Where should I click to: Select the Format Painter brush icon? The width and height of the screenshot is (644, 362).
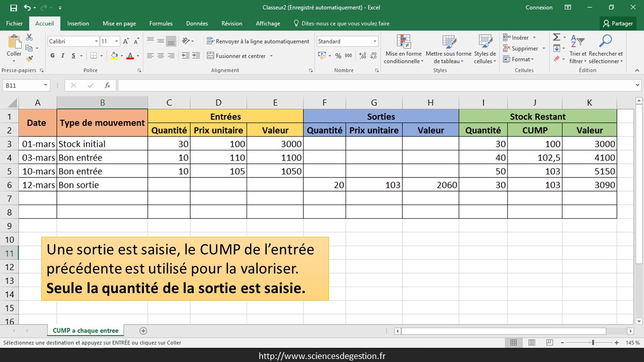pyautogui.click(x=29, y=59)
